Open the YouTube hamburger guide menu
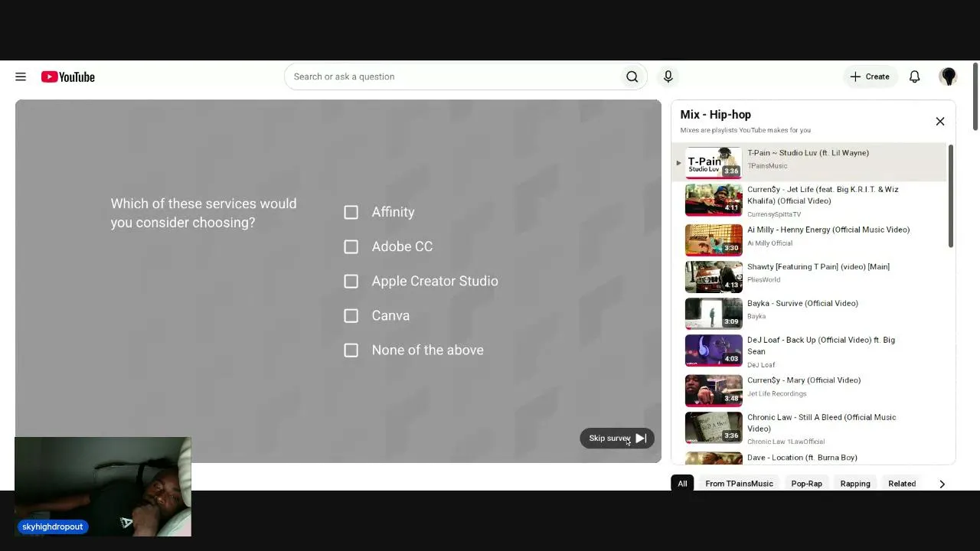Image resolution: width=980 pixels, height=551 pixels. [x=21, y=77]
